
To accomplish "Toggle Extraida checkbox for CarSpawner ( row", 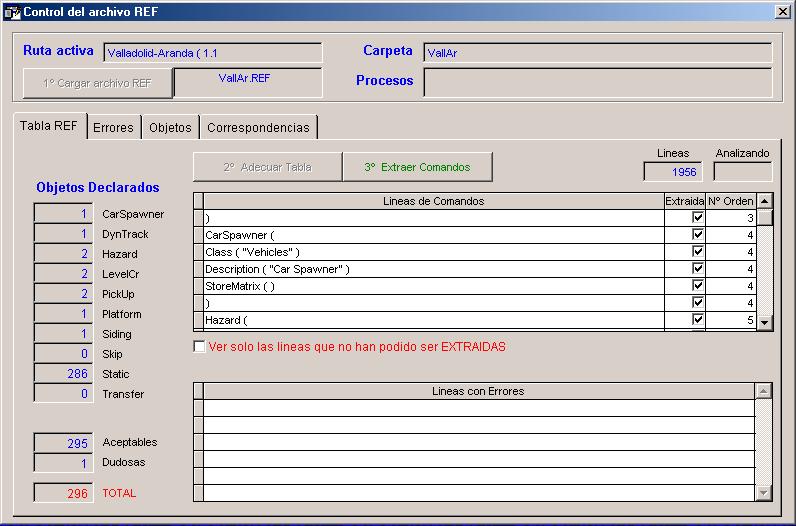I will [x=698, y=235].
